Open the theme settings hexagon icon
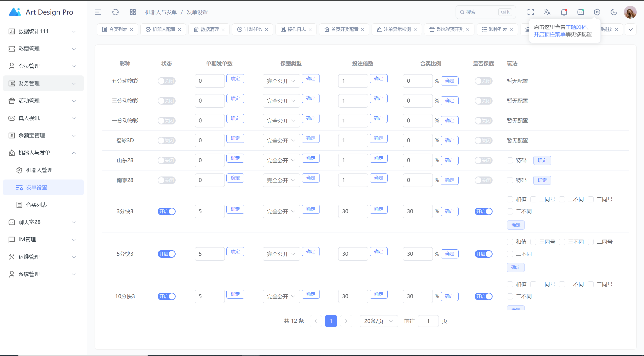 coord(597,12)
